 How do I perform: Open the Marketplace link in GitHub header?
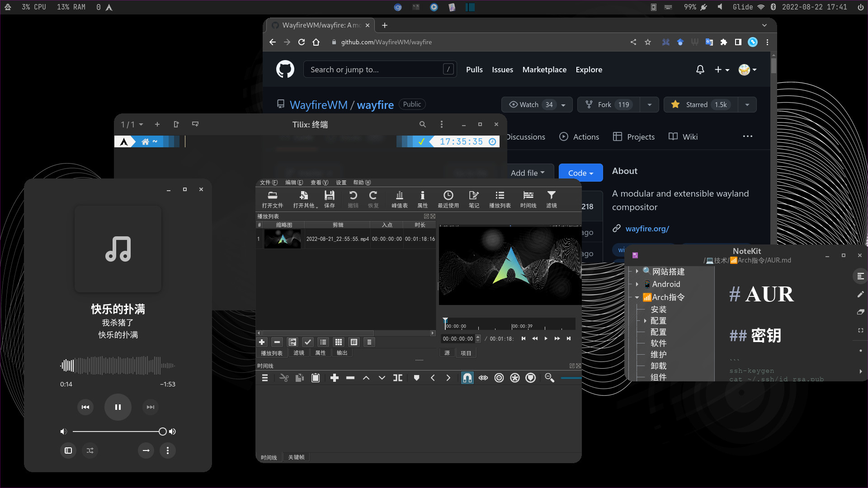coord(544,70)
